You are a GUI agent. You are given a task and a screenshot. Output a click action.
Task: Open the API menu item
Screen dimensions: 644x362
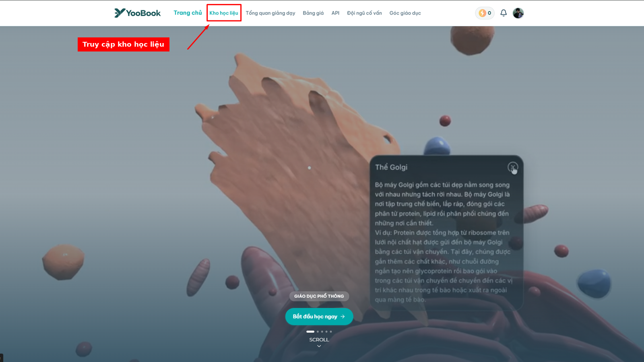(335, 13)
